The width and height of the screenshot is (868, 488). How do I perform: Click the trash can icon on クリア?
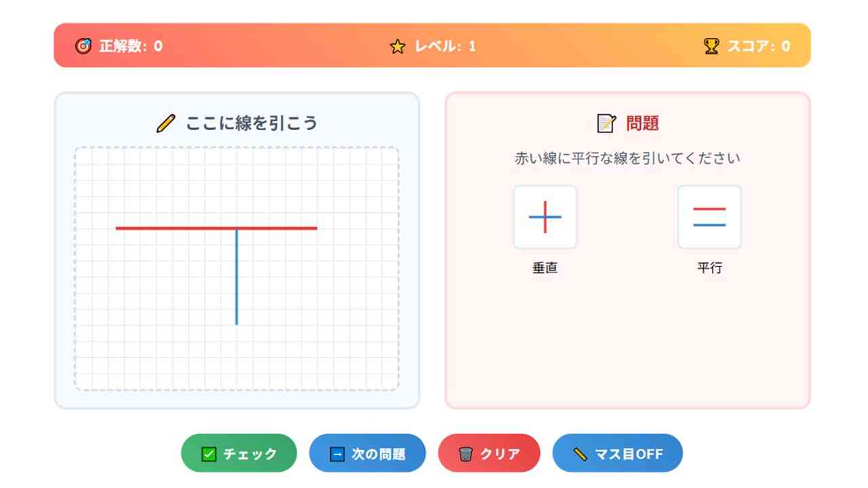point(465,453)
